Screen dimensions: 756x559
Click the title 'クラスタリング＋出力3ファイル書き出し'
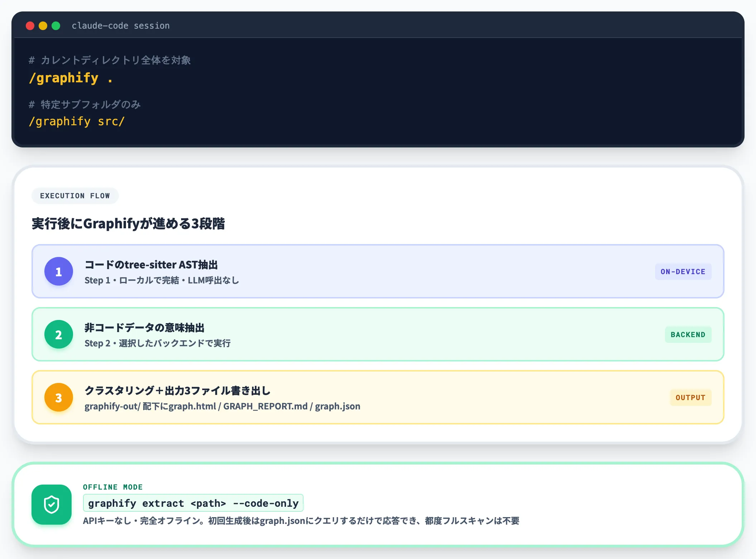[x=178, y=391]
